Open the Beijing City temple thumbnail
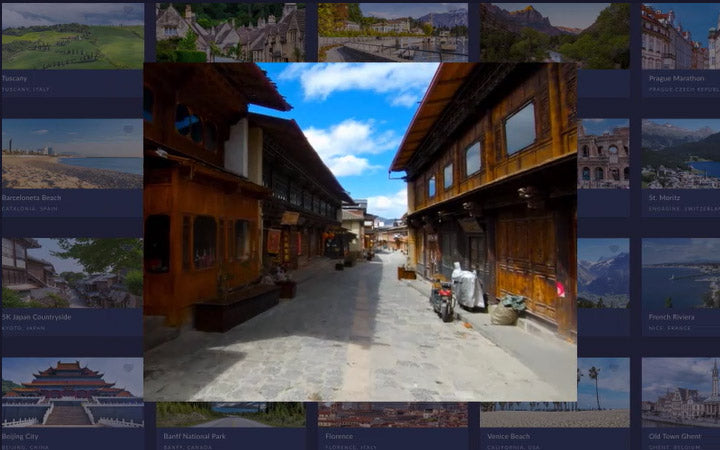This screenshot has width=720, height=450. click(73, 392)
